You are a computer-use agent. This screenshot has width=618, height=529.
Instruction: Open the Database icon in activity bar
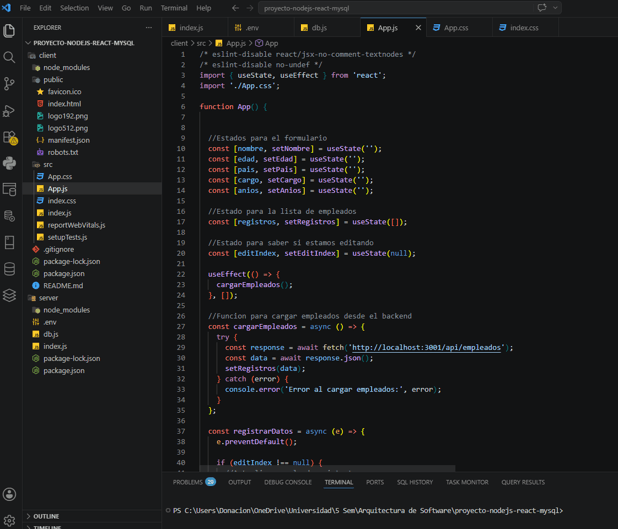pos(9,269)
